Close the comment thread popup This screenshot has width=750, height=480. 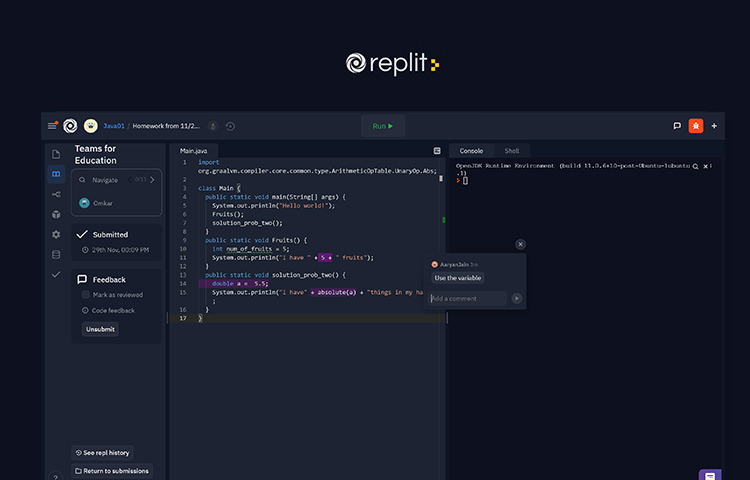[520, 244]
